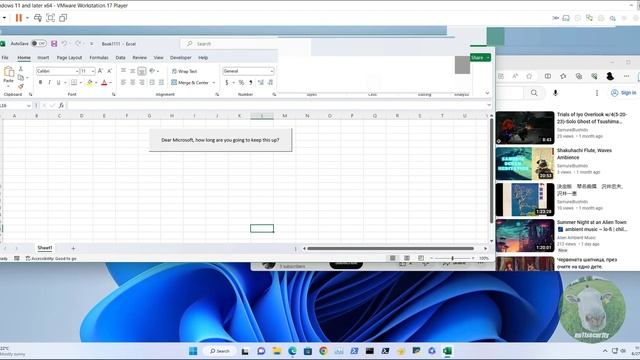Switch to the Insert tab
The width and height of the screenshot is (640, 360).
[43, 58]
